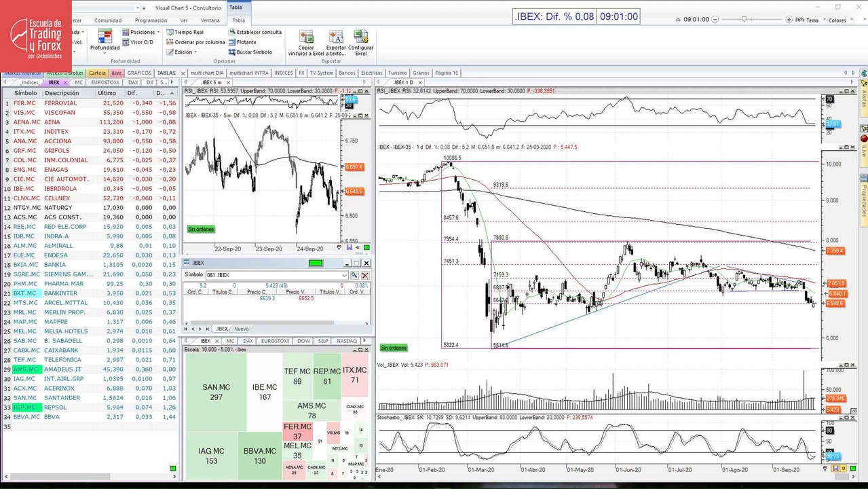Click Establecer consulta
The width and height of the screenshot is (868, 489).
pos(254,32)
